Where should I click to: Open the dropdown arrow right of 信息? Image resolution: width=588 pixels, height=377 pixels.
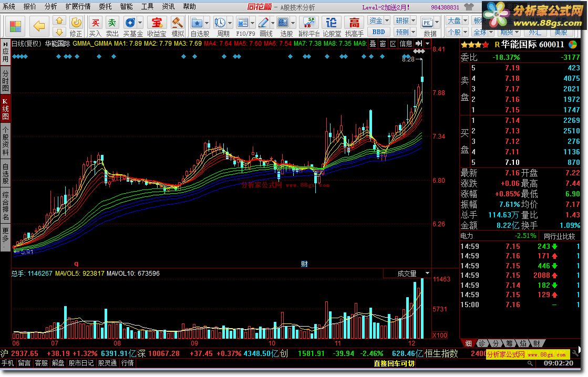coord(427,44)
